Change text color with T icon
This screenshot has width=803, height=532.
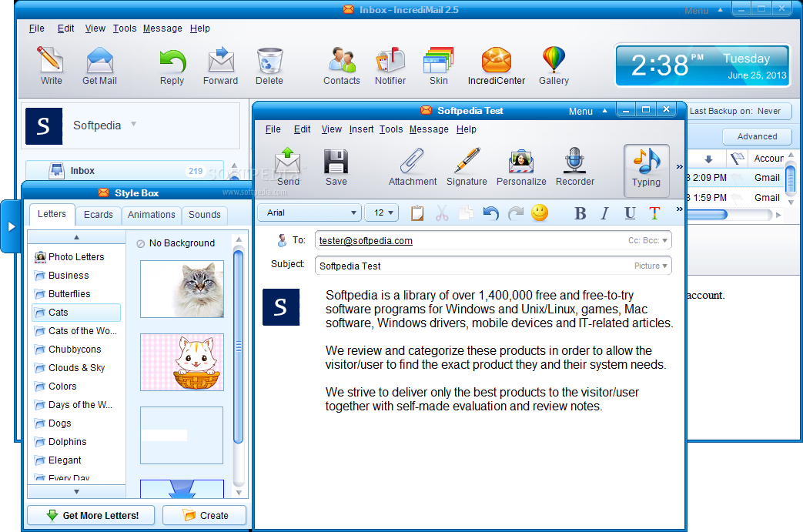(654, 213)
